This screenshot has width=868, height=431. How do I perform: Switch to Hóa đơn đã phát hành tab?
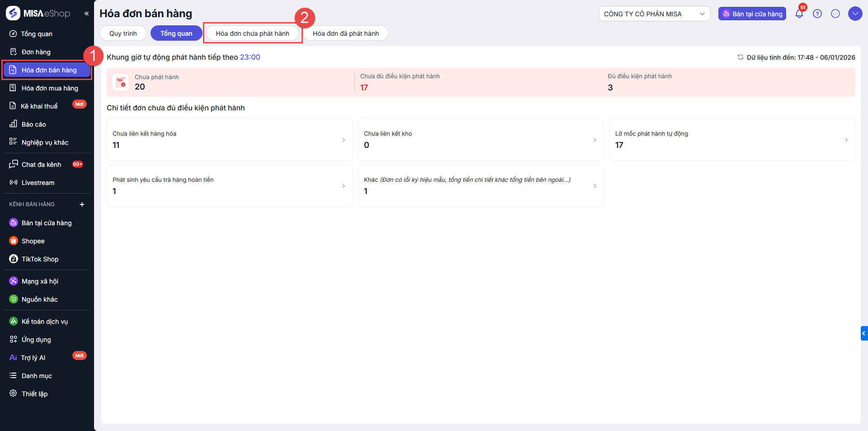(345, 33)
